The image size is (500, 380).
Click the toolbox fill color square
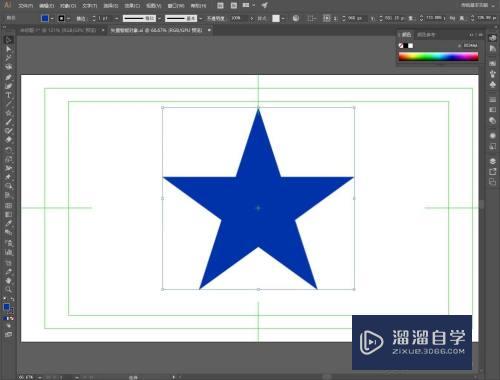coord(6,307)
